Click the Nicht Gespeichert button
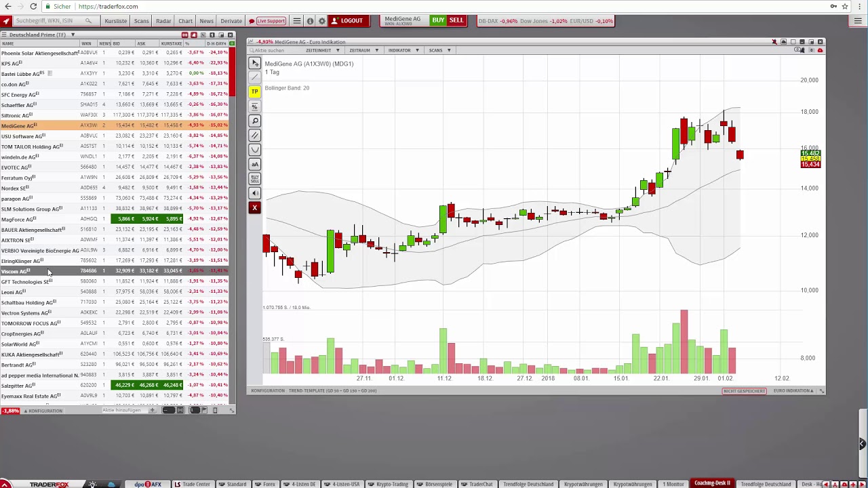868x488 pixels. pyautogui.click(x=744, y=391)
